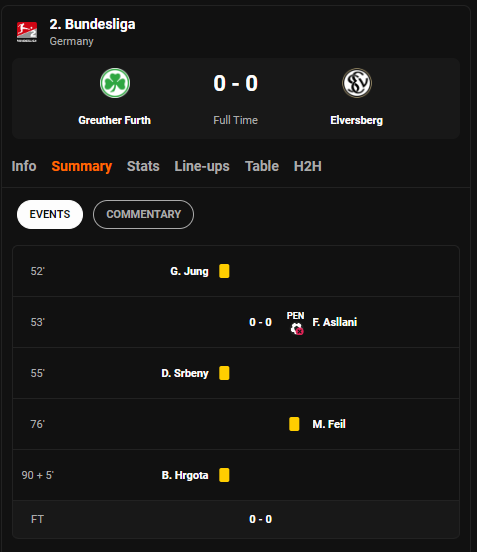Switch to the EVENTS view
The width and height of the screenshot is (477, 552).
point(50,214)
